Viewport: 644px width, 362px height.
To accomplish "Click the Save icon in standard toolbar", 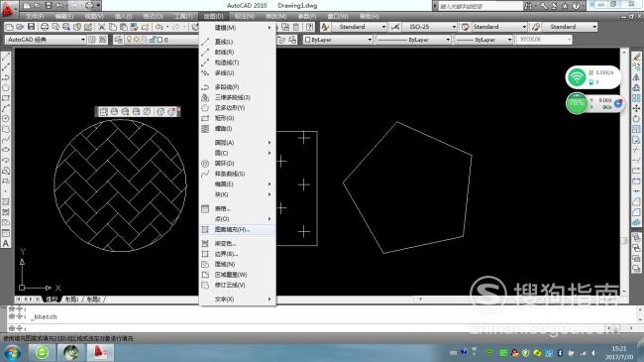I will [x=32, y=27].
